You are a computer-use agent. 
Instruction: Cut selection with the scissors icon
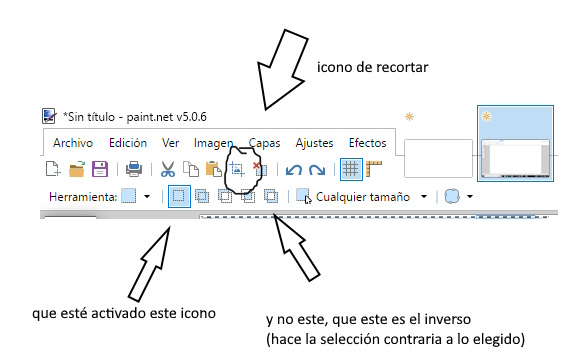pyautogui.click(x=168, y=169)
